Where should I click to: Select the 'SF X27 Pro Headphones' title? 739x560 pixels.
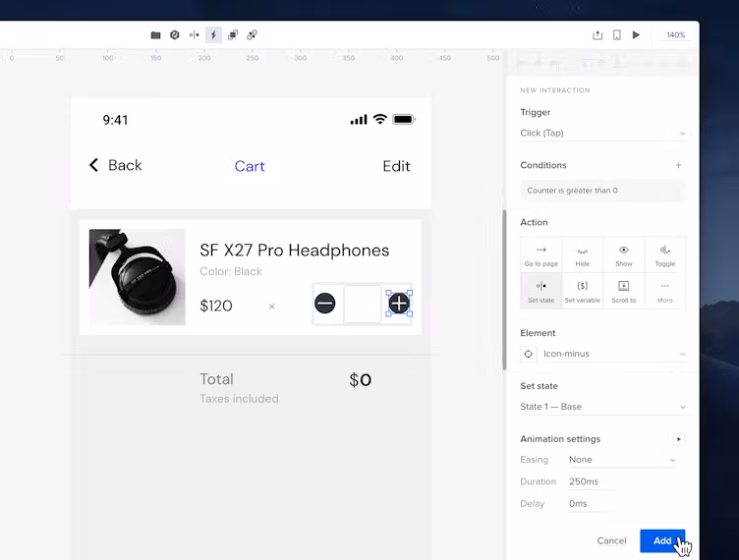coord(295,251)
